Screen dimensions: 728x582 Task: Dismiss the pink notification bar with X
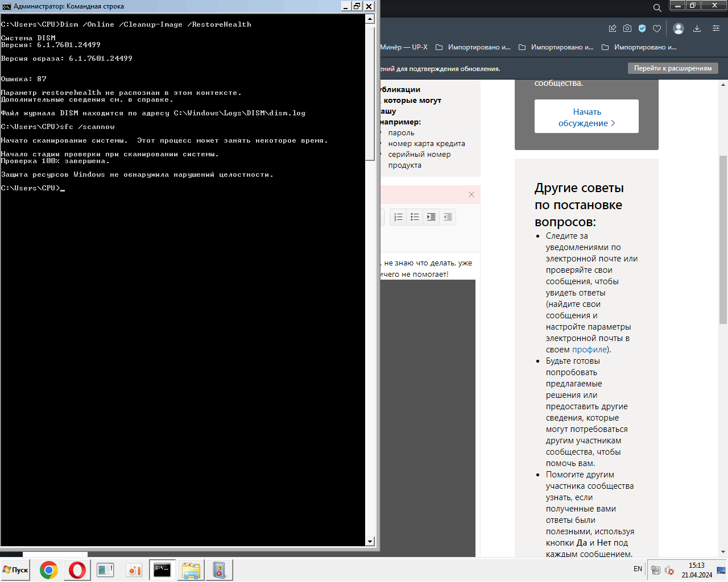click(471, 194)
